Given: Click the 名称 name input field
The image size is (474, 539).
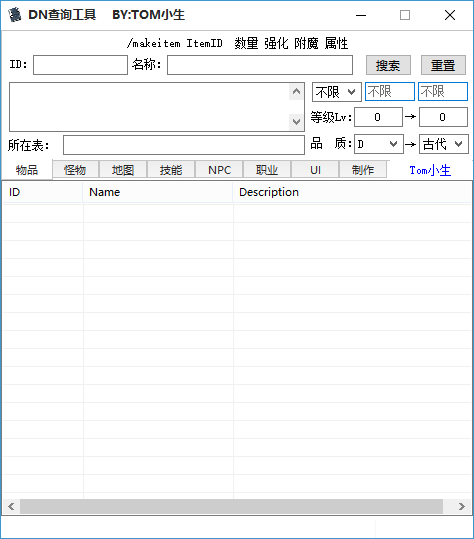Looking at the screenshot, I should tap(260, 65).
